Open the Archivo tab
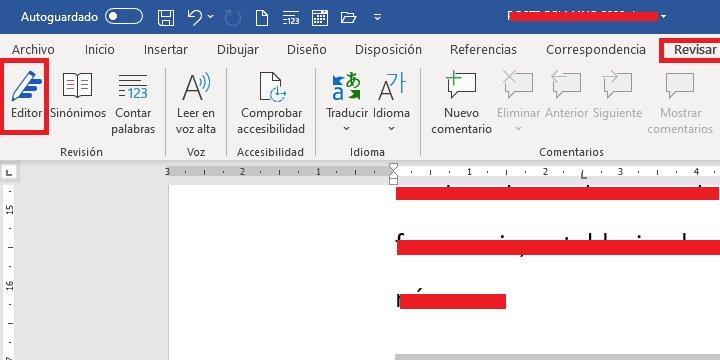The height and width of the screenshot is (360, 720). 33,50
